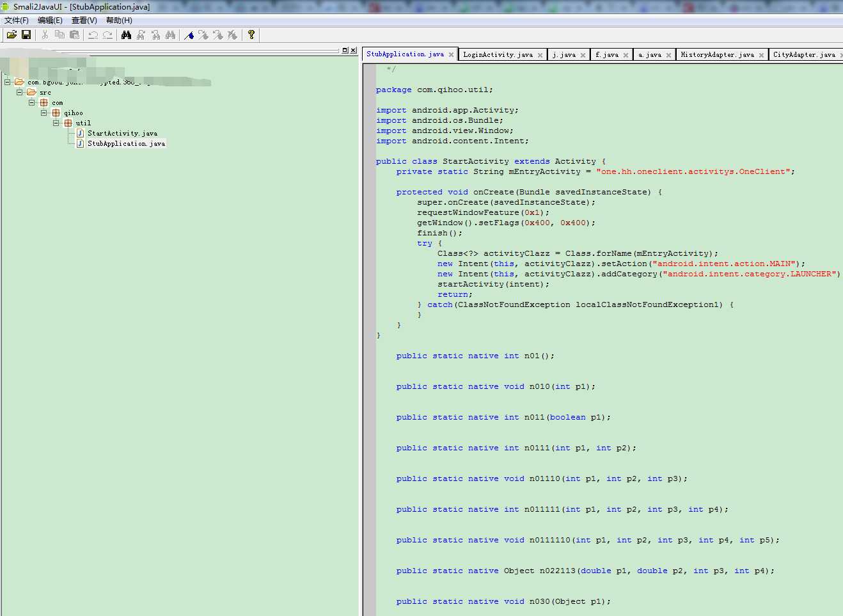Image resolution: width=843 pixels, height=616 pixels.
Task: Click the Cut scissors toolbar icon
Action: pos(45,35)
